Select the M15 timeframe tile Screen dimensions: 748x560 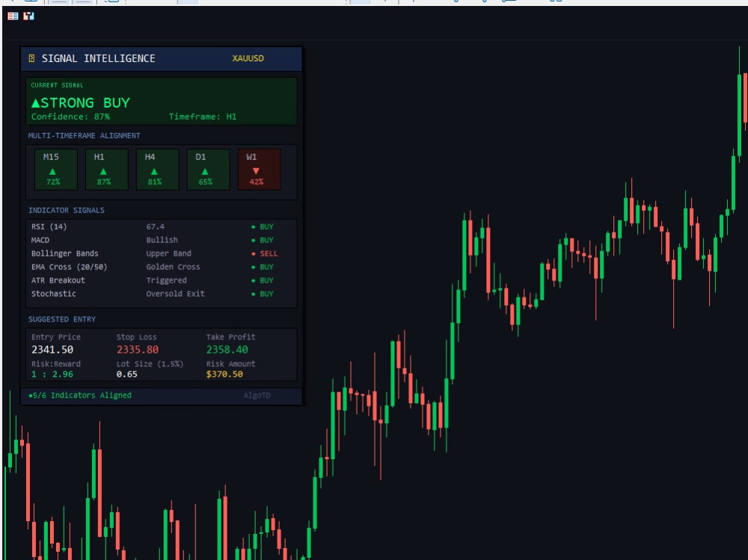click(x=56, y=169)
